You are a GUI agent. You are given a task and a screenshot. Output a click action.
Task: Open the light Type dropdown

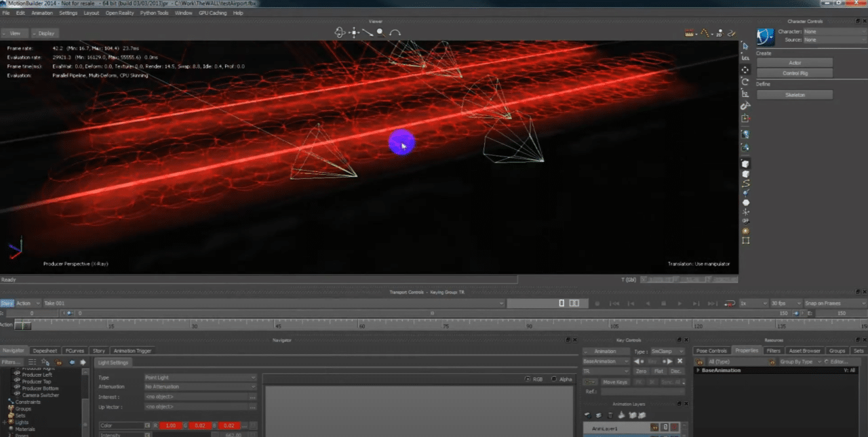tap(200, 377)
